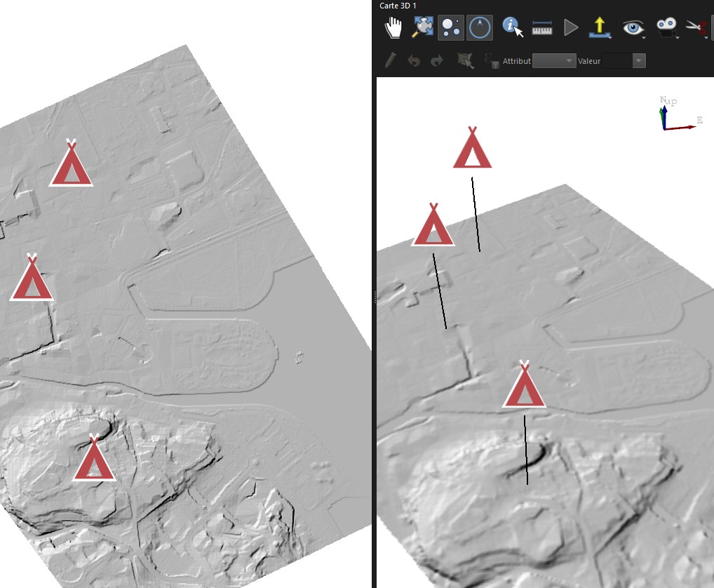Select the hand camera control tool
Image resolution: width=714 pixels, height=588 pixels.
pos(393,28)
